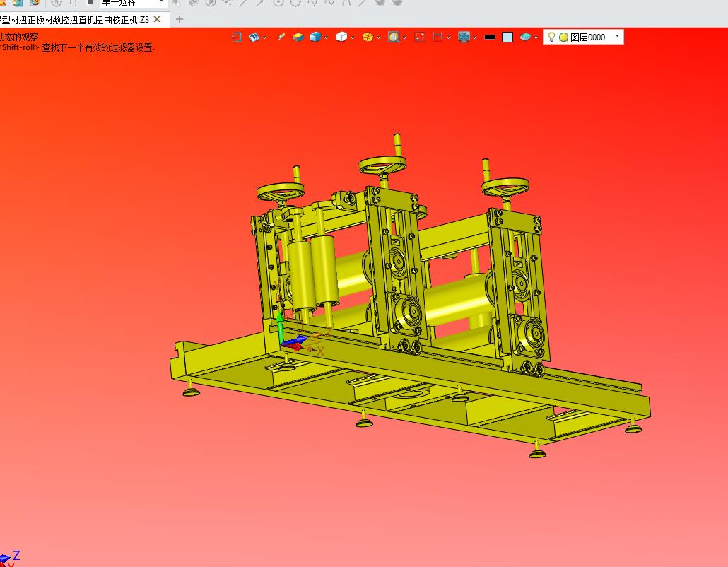Expand the selection filter combo box
This screenshot has width=728, height=567.
pos(162,3)
